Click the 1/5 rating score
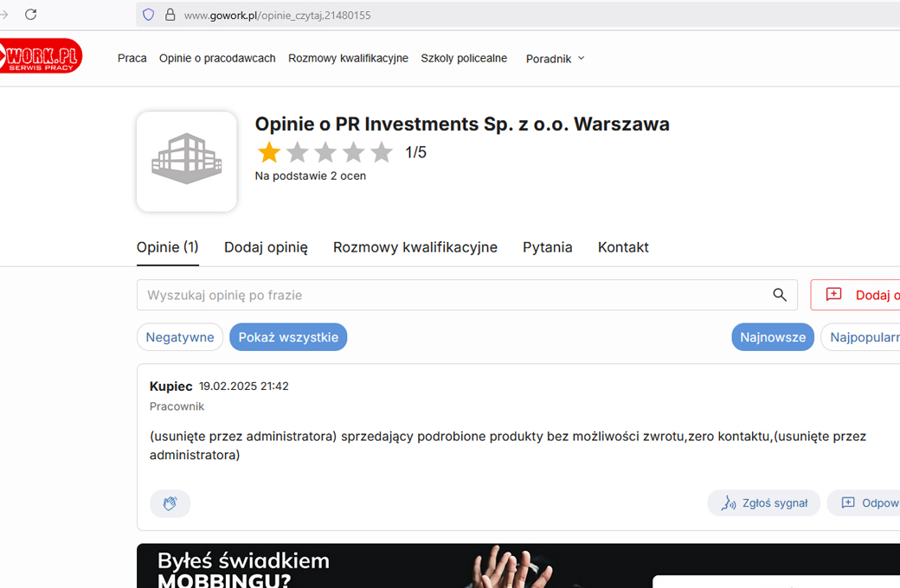Image resolution: width=900 pixels, height=588 pixels. (x=415, y=152)
